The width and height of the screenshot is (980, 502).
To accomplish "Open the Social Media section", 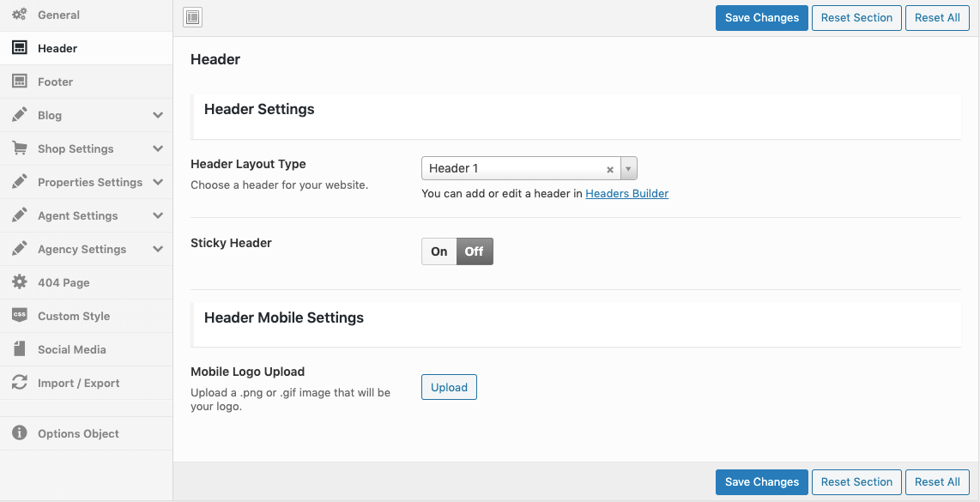I will click(x=72, y=349).
